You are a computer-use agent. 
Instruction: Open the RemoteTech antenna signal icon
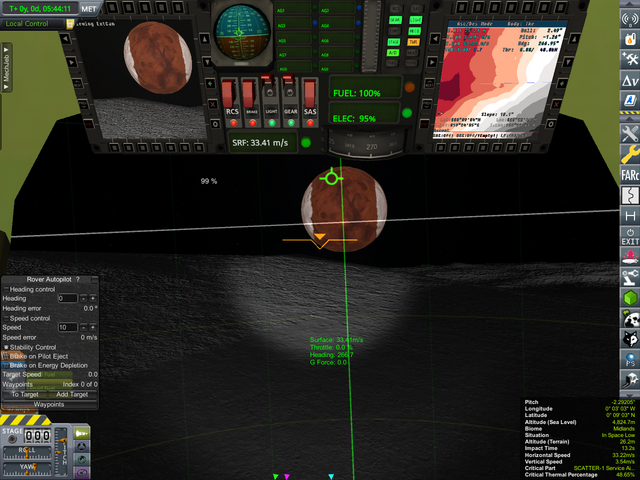(x=630, y=19)
